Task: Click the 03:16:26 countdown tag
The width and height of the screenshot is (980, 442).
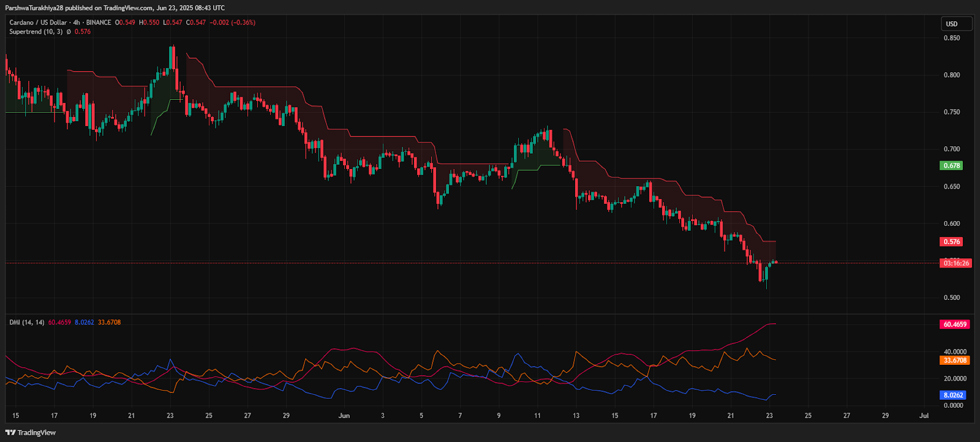Action: coord(956,263)
